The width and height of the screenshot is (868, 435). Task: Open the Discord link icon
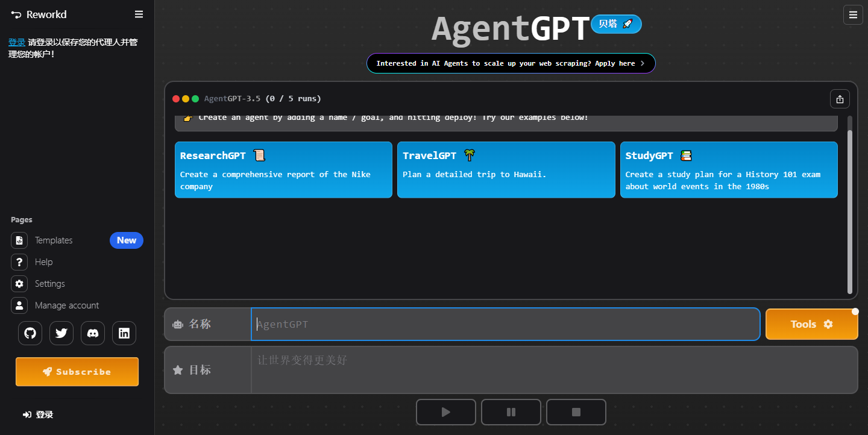(x=93, y=333)
